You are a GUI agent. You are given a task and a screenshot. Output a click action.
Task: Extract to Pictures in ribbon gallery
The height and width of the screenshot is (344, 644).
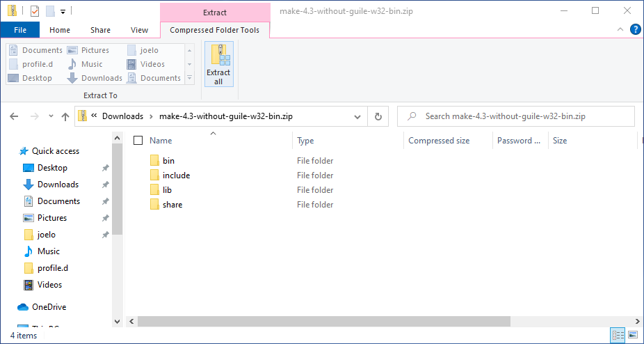[x=88, y=50]
